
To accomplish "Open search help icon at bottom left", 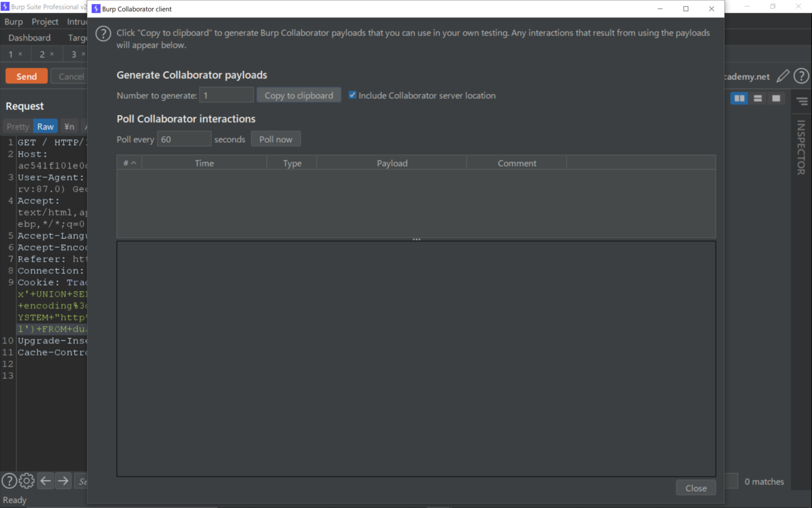I will [x=9, y=481].
